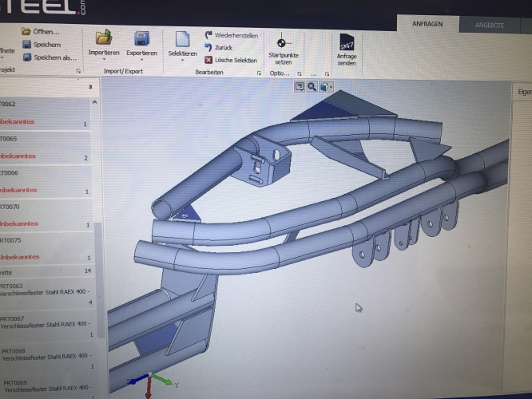Click the Selektieren page icon
Viewport: 532px width, 399px height.
(181, 38)
